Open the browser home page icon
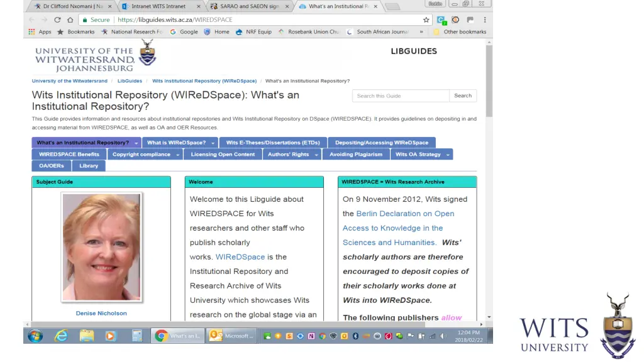 70,19
